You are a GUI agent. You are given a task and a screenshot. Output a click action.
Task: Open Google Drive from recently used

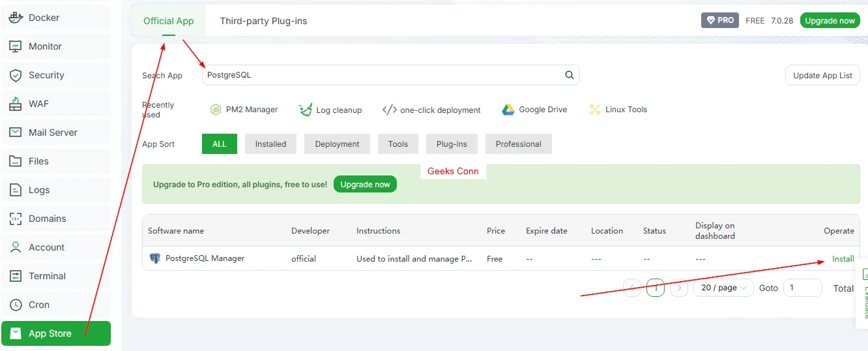pyautogui.click(x=534, y=110)
